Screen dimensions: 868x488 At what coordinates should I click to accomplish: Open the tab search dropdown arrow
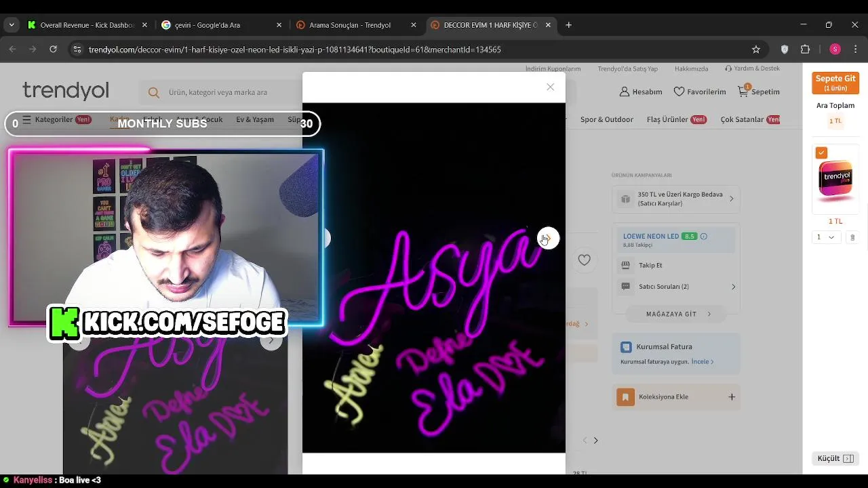coord(12,25)
